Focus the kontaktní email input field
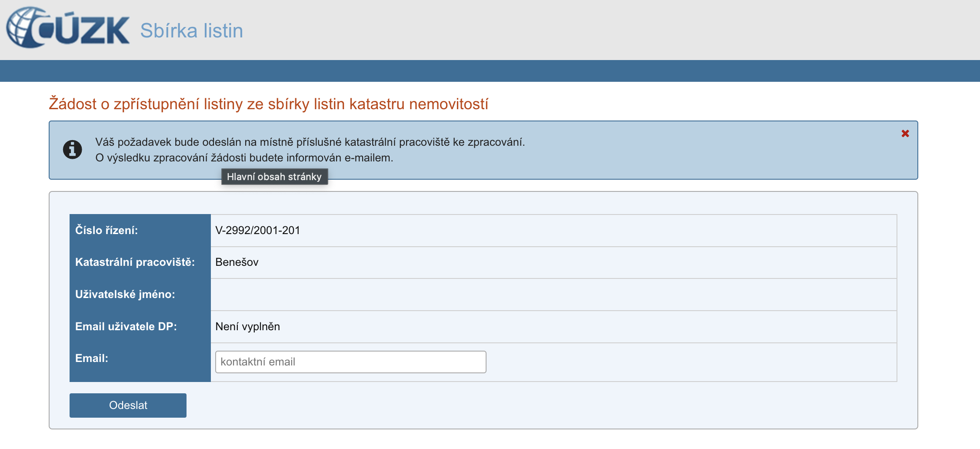 point(350,362)
